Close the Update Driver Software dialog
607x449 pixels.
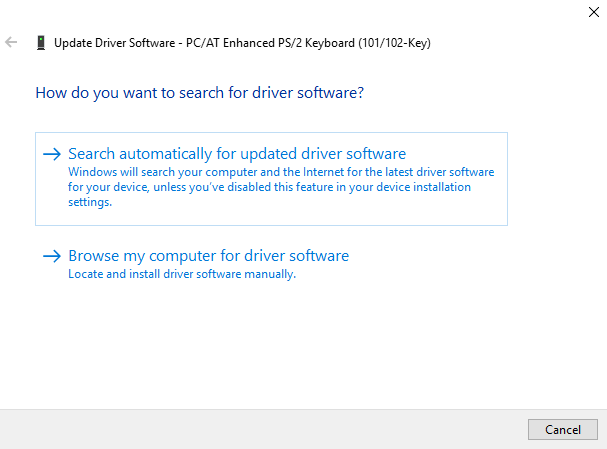[x=593, y=12]
